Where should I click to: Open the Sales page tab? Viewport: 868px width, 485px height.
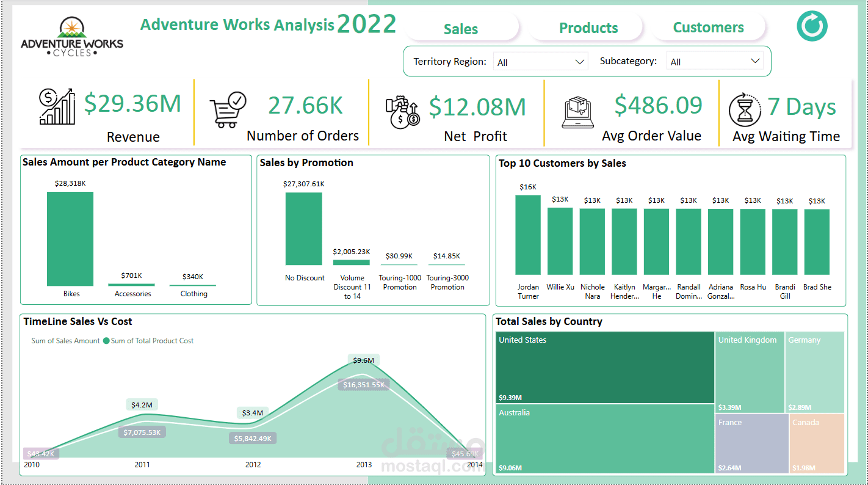[461, 29]
